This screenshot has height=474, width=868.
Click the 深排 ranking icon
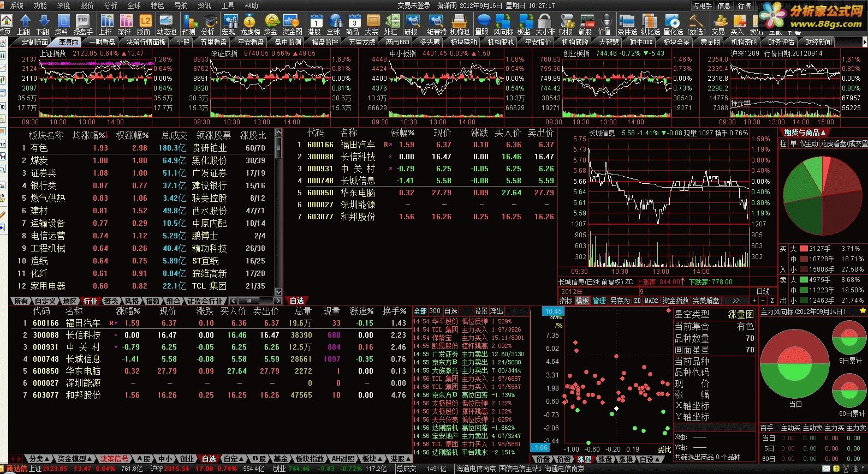pyautogui.click(x=125, y=25)
